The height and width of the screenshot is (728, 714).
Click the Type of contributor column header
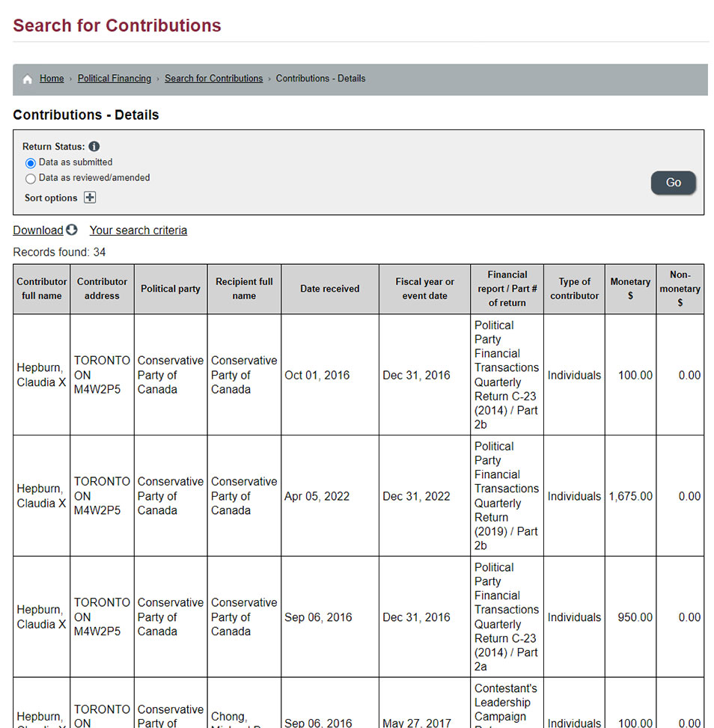575,289
